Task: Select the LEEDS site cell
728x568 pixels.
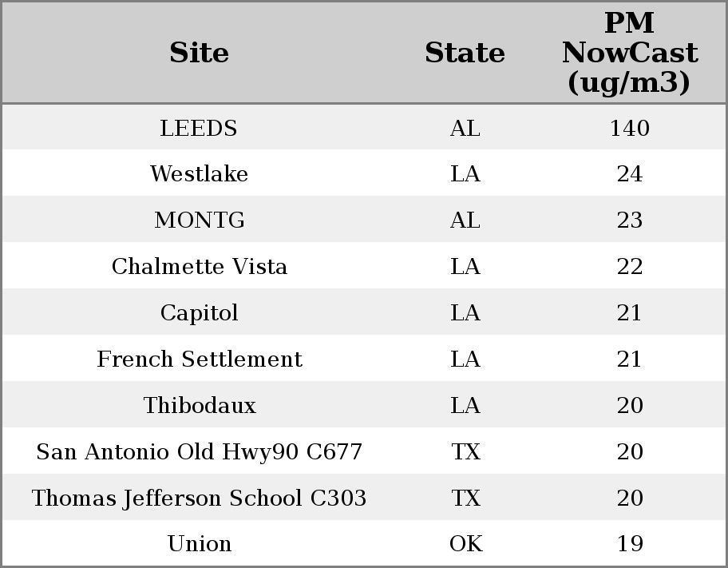Action: point(199,128)
